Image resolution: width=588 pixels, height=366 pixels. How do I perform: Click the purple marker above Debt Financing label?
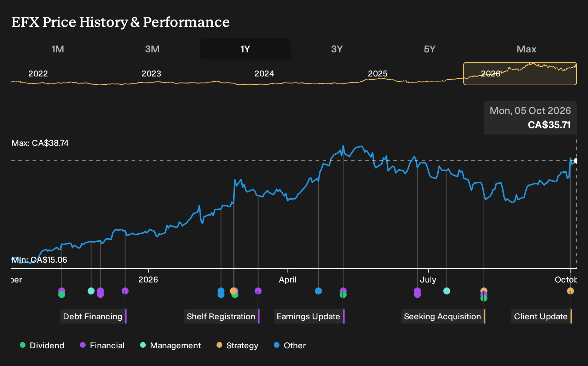125,291
